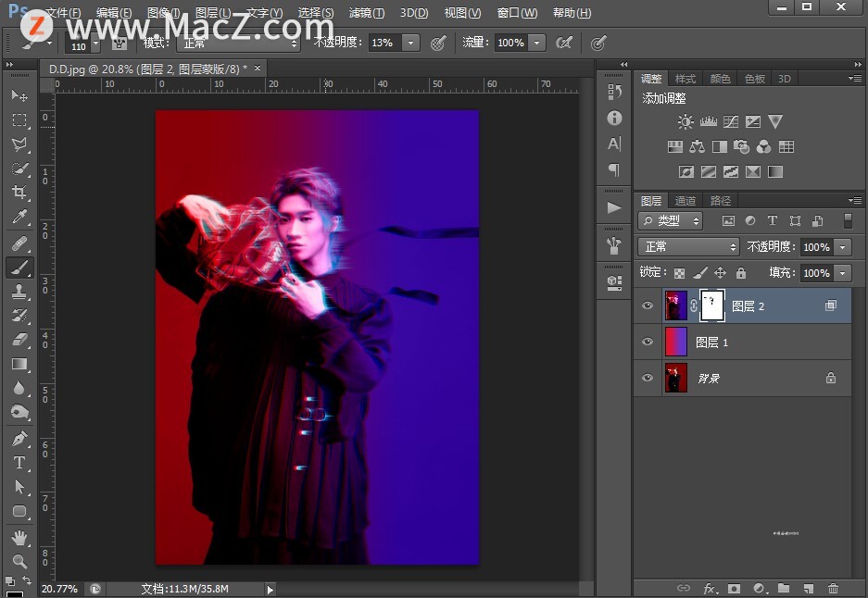Image resolution: width=868 pixels, height=598 pixels.
Task: Click the foreground color swatch
Action: coord(15,595)
